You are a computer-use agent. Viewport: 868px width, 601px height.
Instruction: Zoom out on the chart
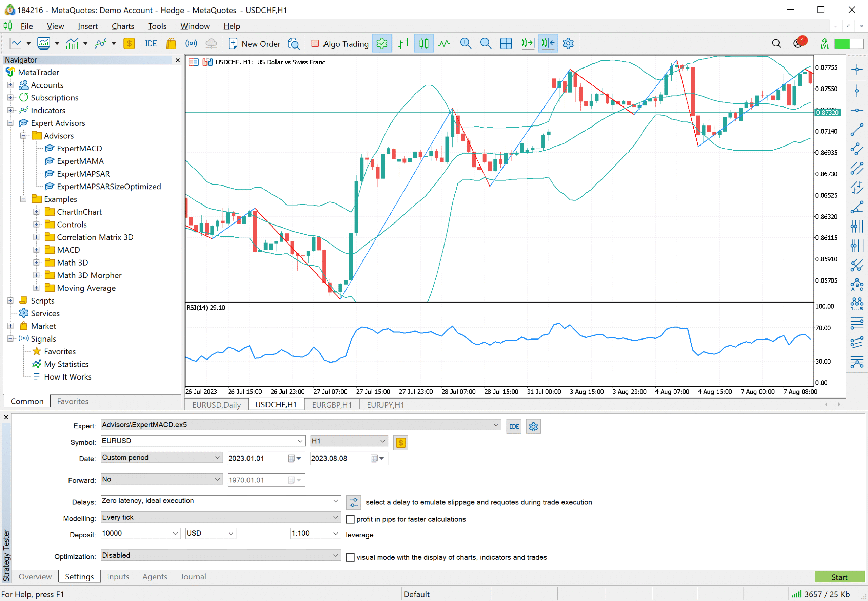click(x=486, y=43)
